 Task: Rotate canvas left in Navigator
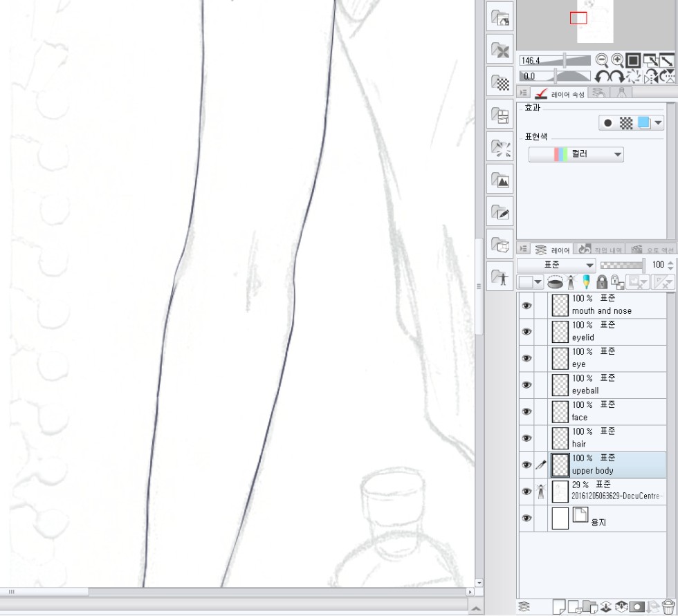pyautogui.click(x=603, y=77)
